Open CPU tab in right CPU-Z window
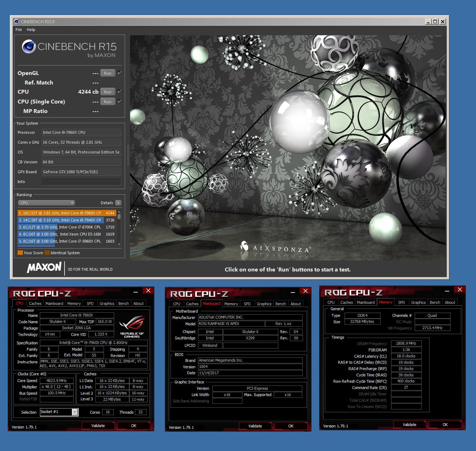 [x=331, y=302]
